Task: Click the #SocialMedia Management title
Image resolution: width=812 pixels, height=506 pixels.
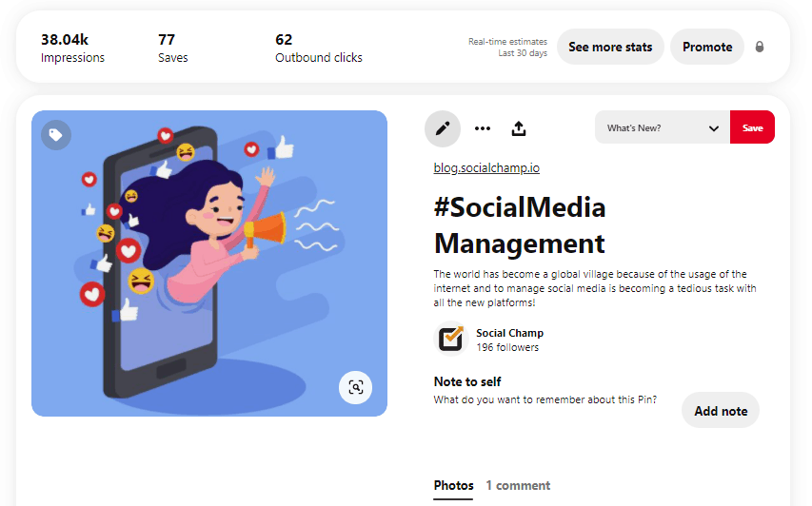Action: click(520, 224)
